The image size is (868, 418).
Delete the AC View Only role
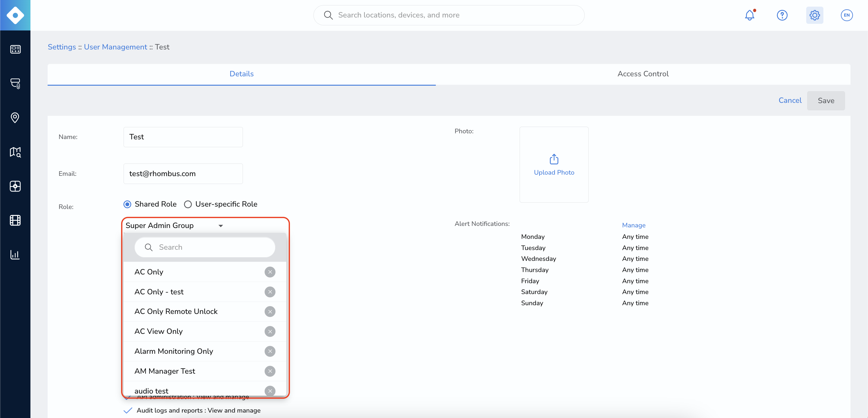click(x=270, y=331)
